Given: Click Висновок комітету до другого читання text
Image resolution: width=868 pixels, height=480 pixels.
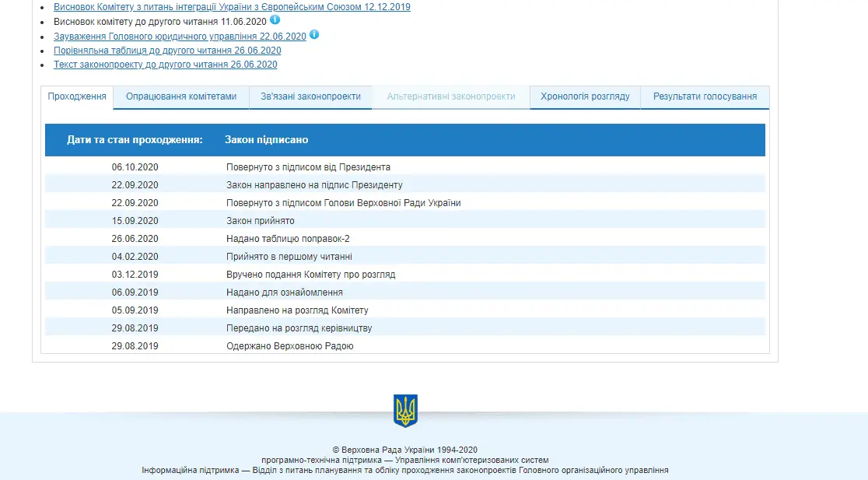Looking at the screenshot, I should pyautogui.click(x=159, y=22).
